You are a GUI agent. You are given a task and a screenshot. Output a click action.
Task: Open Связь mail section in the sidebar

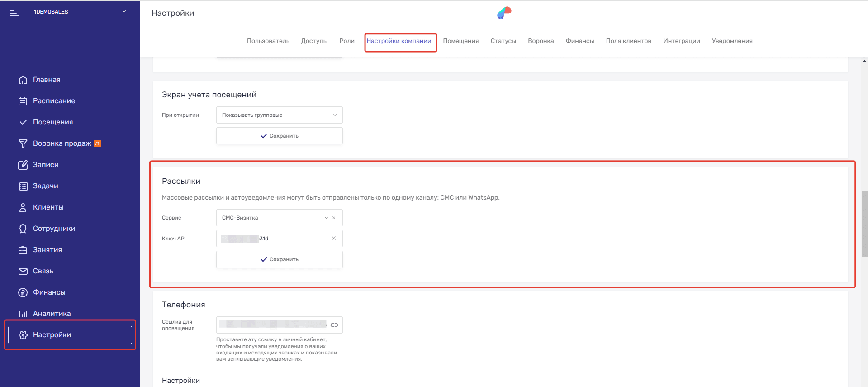tap(43, 271)
